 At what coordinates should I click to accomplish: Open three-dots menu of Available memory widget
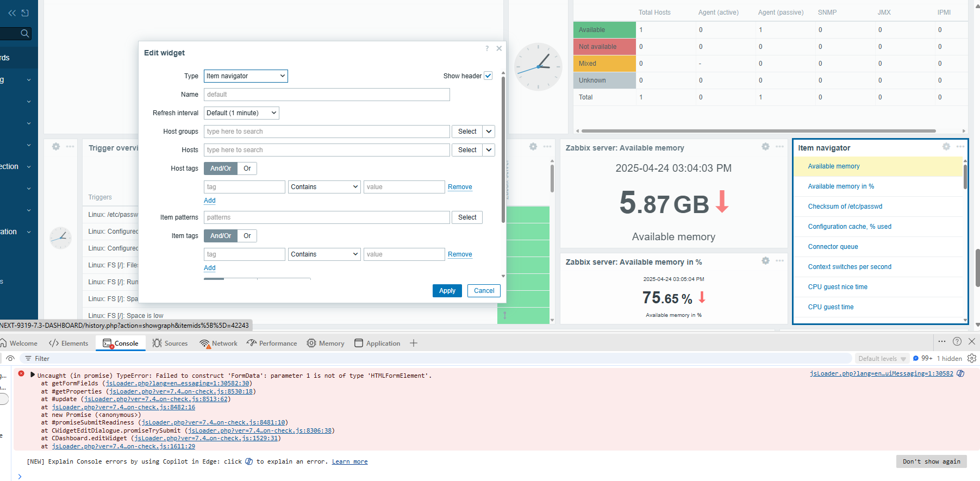coord(779,147)
